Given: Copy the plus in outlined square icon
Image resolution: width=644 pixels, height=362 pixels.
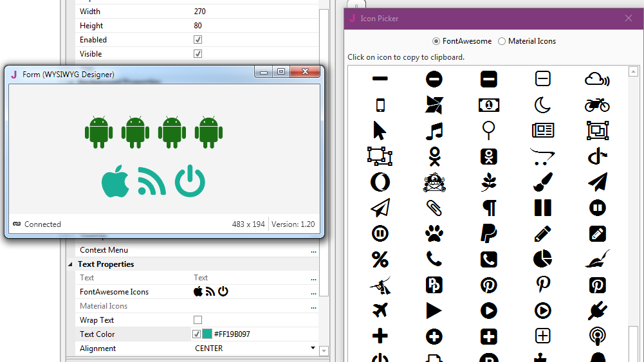Looking at the screenshot, I should tap(542, 336).
